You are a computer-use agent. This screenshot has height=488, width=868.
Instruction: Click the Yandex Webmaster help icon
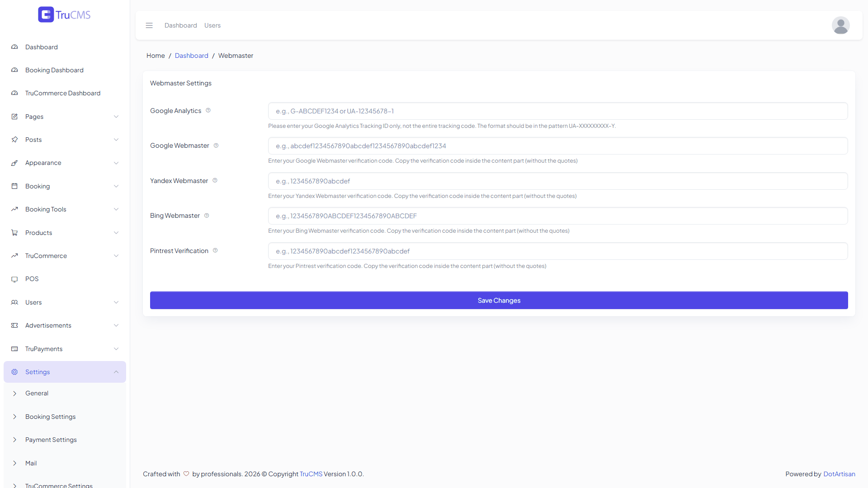[215, 180]
